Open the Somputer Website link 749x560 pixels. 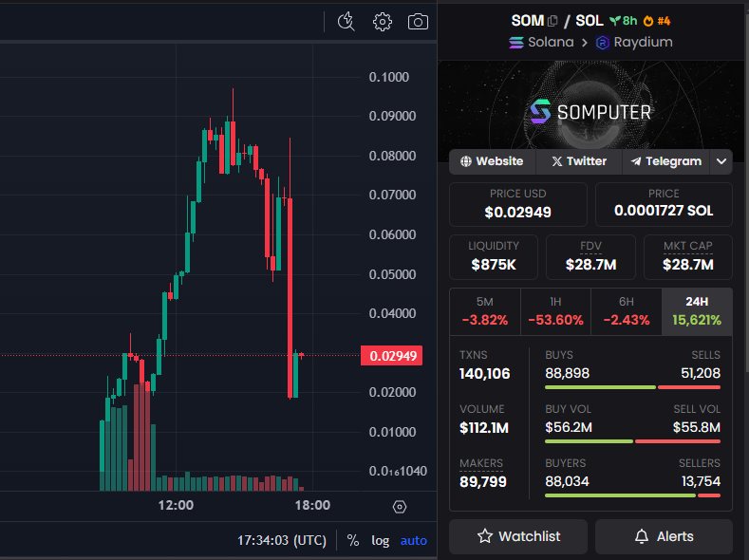[492, 161]
